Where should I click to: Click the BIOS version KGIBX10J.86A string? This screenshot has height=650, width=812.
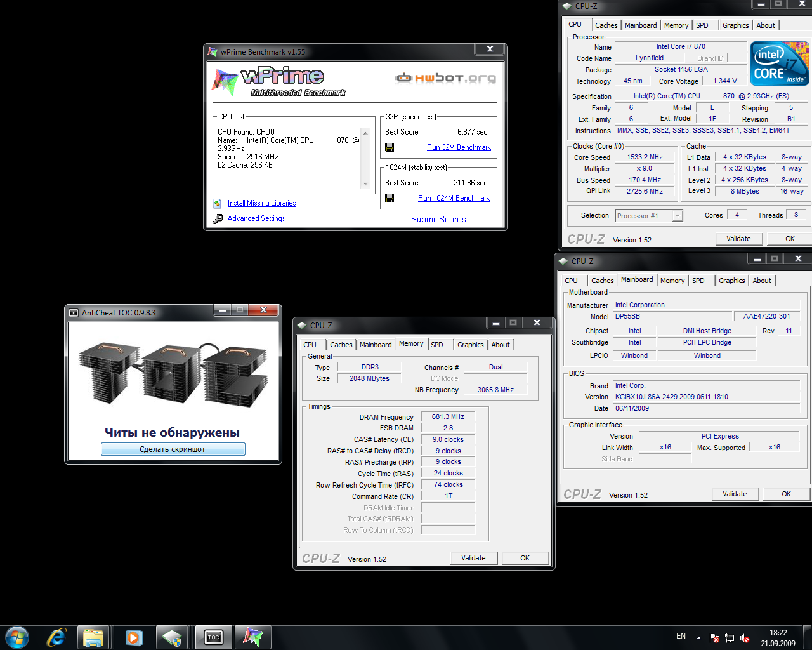click(707, 397)
